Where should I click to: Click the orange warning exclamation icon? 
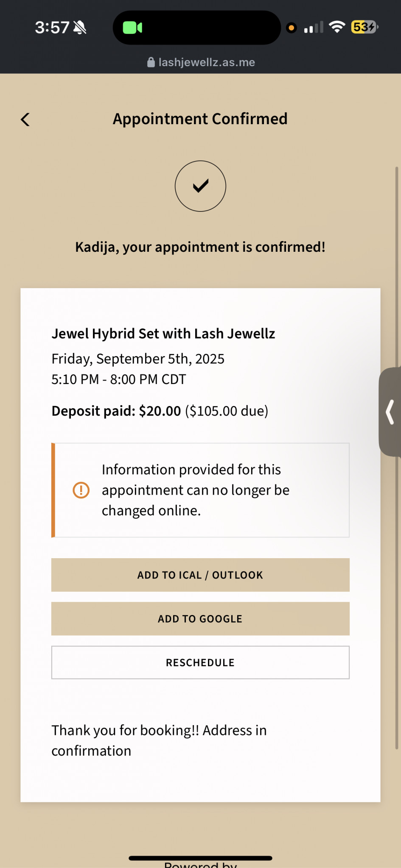[x=81, y=490]
